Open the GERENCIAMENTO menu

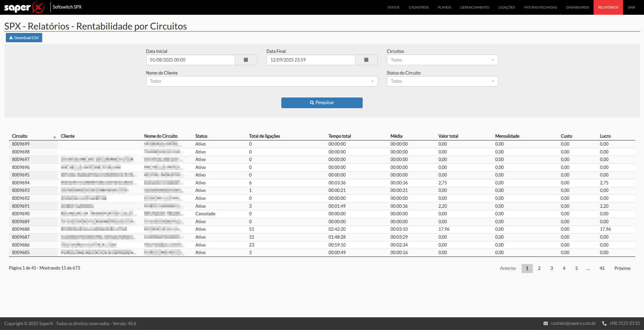475,7
